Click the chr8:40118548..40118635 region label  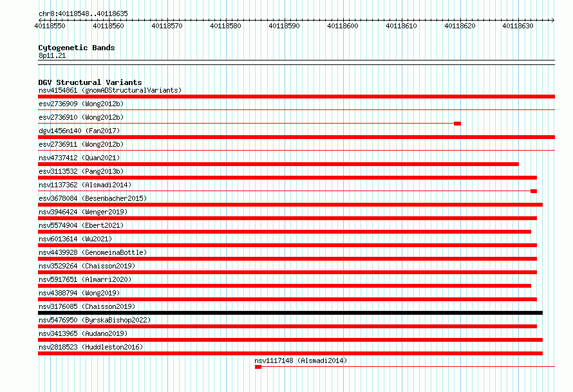tap(83, 14)
